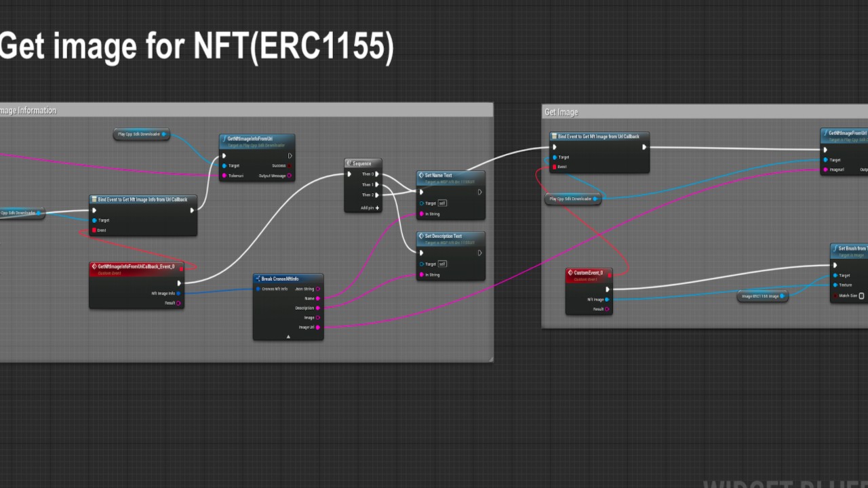Click icon of Bind Event to Get Nft Image Info node

pyautogui.click(x=94, y=199)
